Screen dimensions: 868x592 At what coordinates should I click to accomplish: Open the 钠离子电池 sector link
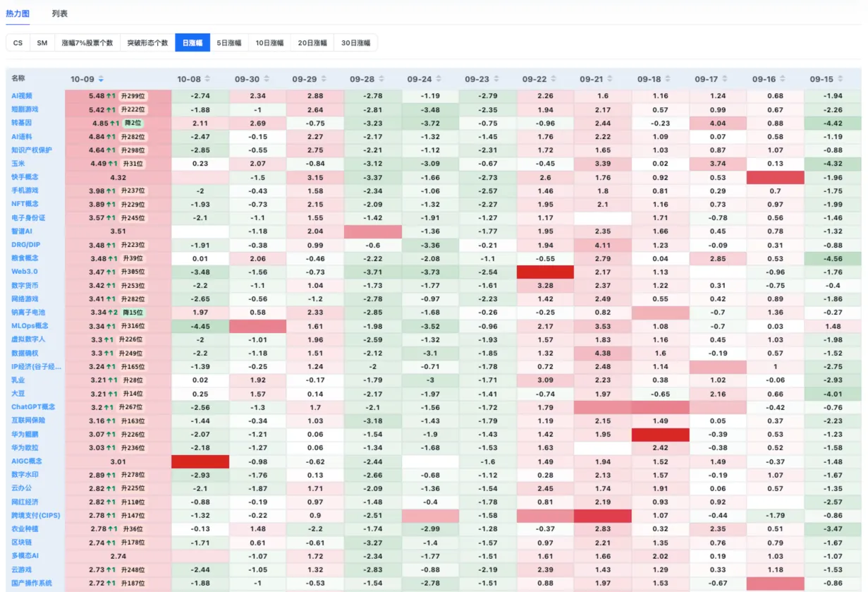tap(28, 313)
